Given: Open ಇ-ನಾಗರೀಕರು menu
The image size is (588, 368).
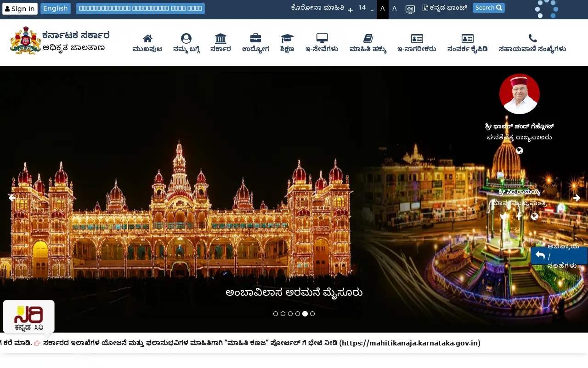Looking at the screenshot, I should click(417, 44).
